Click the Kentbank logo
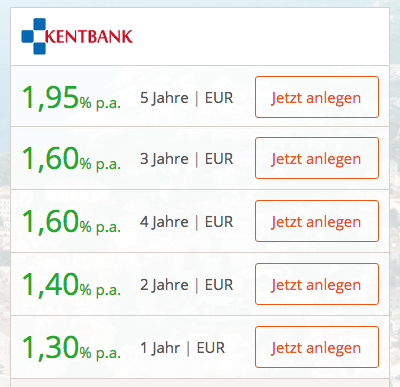Image resolution: width=400 pixels, height=387 pixels. 77,36
